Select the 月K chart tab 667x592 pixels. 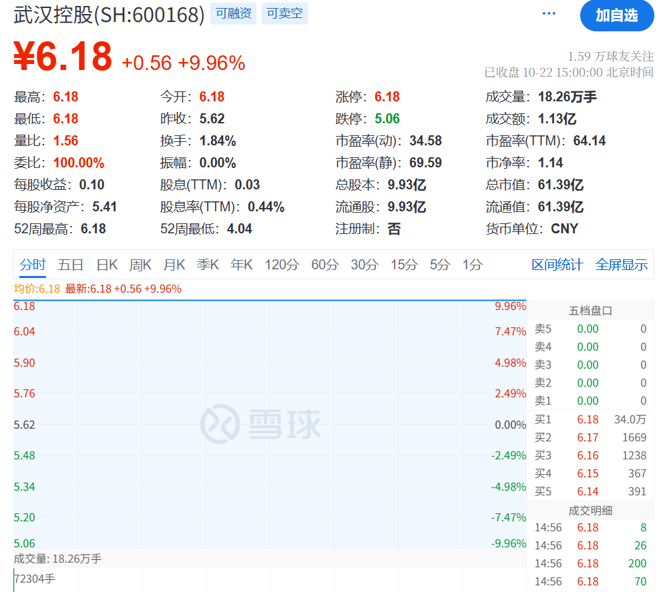pos(174,265)
